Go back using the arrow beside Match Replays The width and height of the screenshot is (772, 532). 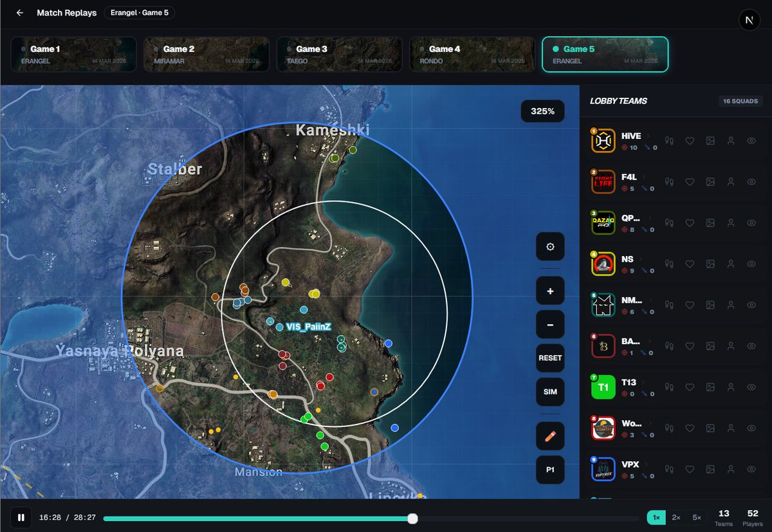pyautogui.click(x=20, y=13)
